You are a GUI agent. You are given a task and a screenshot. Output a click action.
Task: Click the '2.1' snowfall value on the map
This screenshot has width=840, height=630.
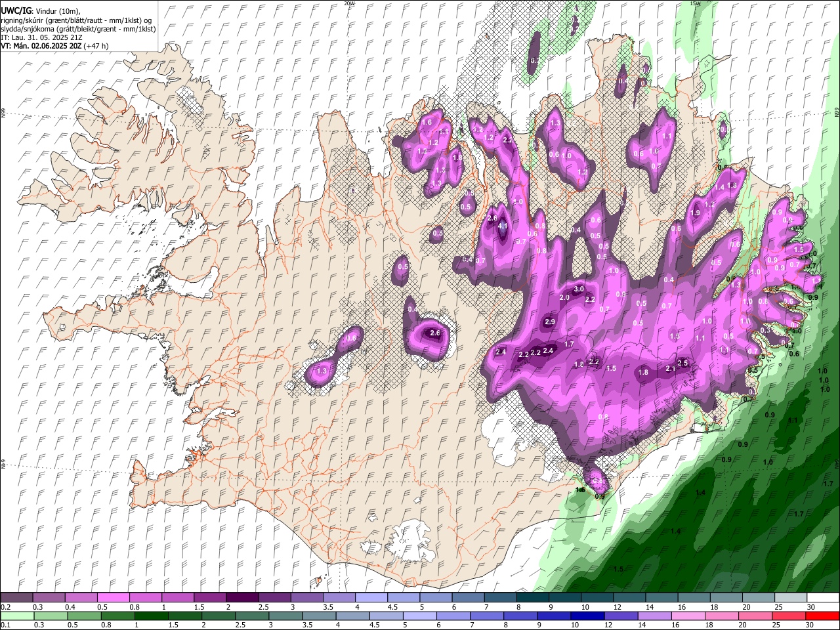click(671, 369)
